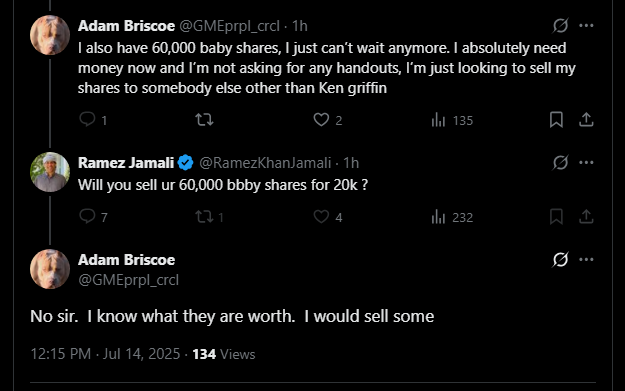Viewport: 625px width, 391px height.
Task: Like Ramez Jamali's tweet with 4 likes
Action: (328, 217)
